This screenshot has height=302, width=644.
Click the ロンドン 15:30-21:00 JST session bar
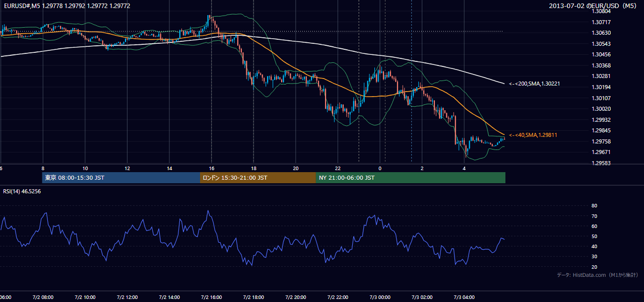[x=258, y=178]
